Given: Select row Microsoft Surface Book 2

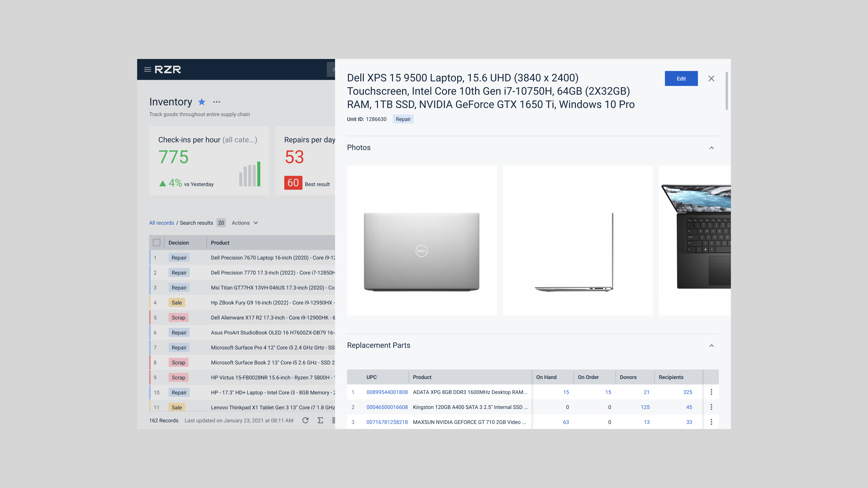Looking at the screenshot, I should click(x=242, y=362).
